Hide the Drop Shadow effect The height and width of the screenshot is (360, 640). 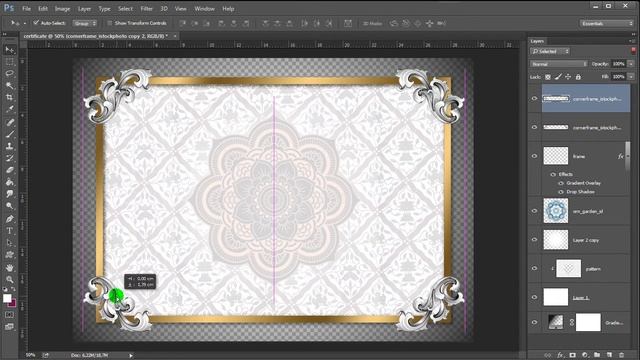coord(561,192)
